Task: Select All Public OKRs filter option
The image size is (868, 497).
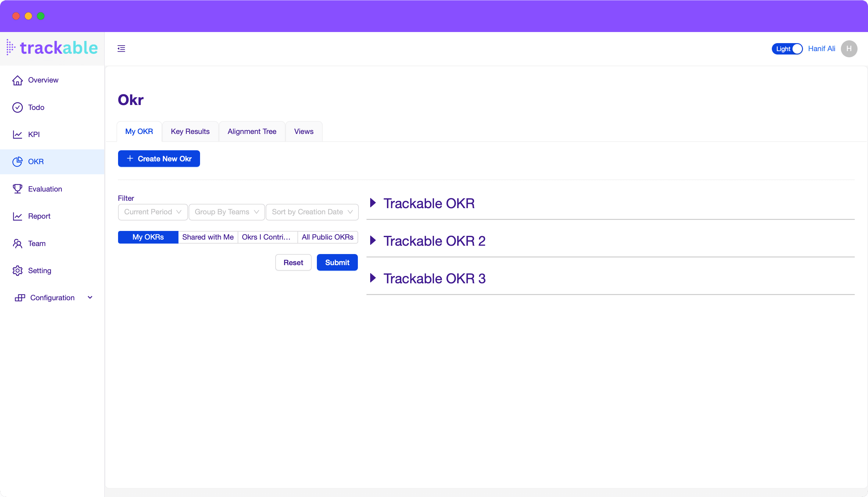Action: [x=328, y=237]
